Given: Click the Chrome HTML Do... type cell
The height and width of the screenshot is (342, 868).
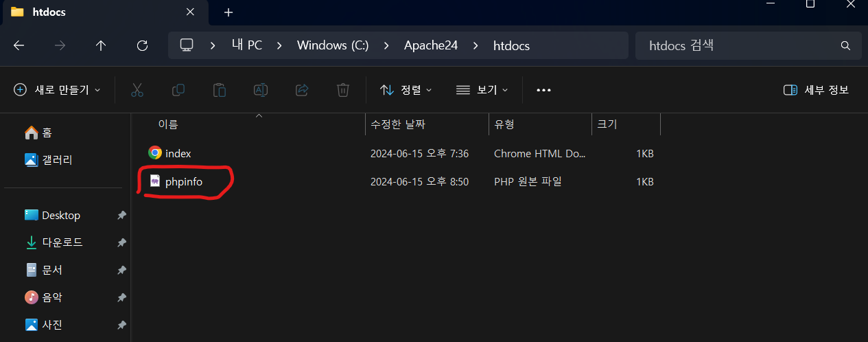Looking at the screenshot, I should coord(540,154).
